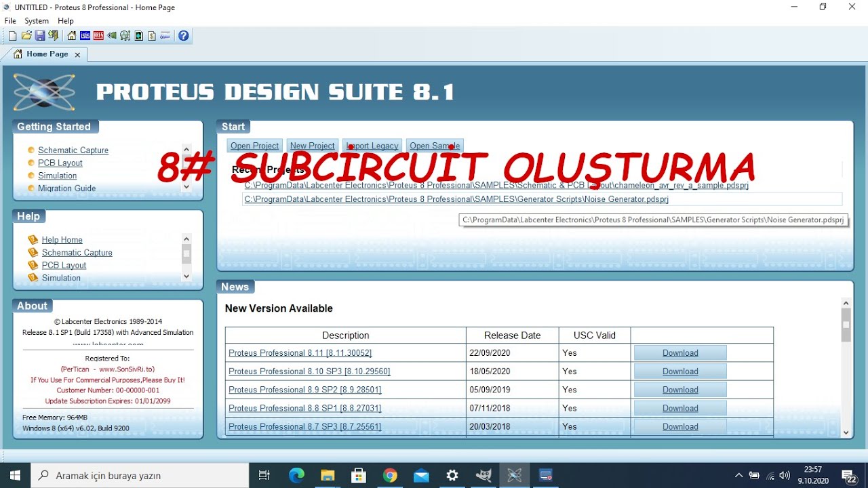868x488 pixels.
Task: Click the Import Legacy button
Action: [372, 146]
